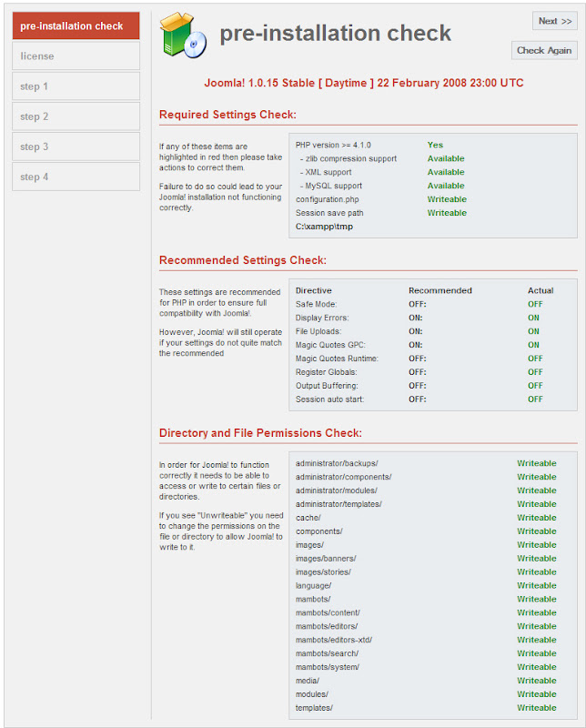
Task: Click the Directory and File Permissions Check heading
Action: click(x=260, y=433)
